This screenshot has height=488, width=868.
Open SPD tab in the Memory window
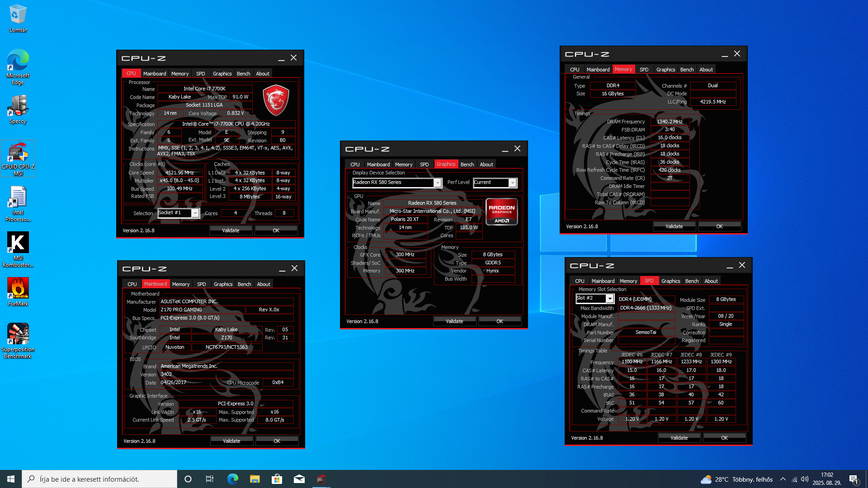click(x=644, y=70)
